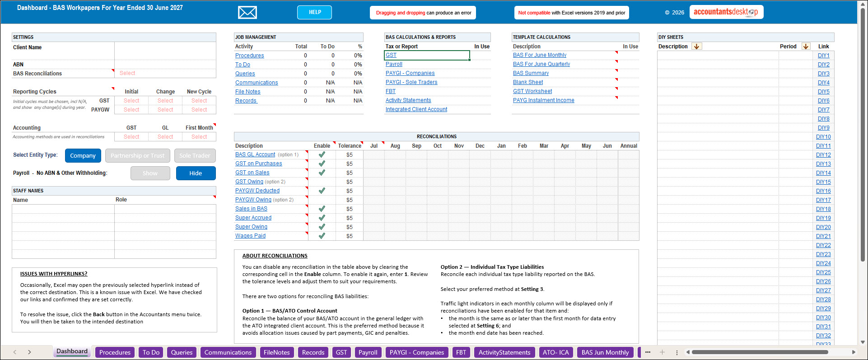Open the DIY1 sheet link
The width and height of the screenshot is (868, 360).
[823, 56]
